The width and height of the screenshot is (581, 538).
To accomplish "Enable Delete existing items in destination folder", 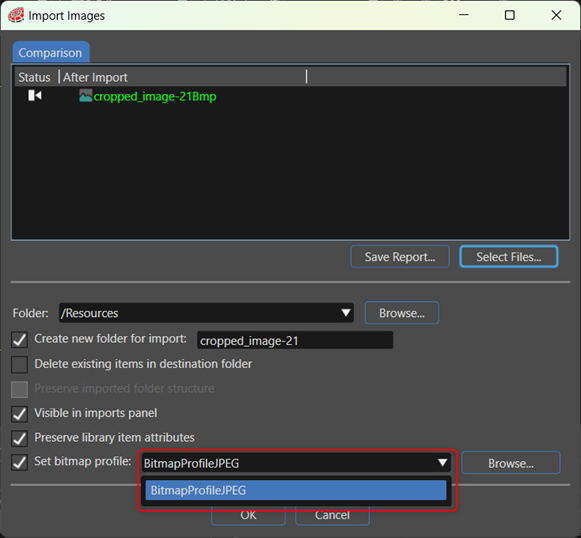I will click(19, 364).
